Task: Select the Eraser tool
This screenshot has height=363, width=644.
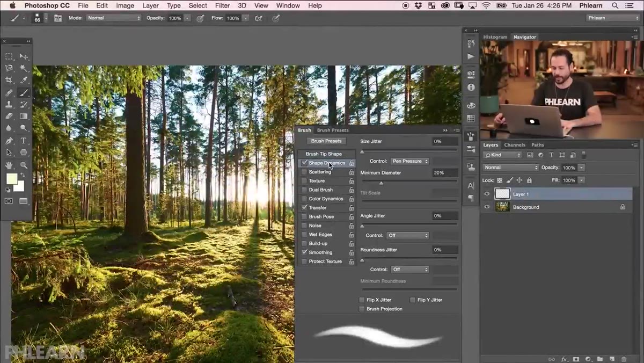Action: coord(9,116)
